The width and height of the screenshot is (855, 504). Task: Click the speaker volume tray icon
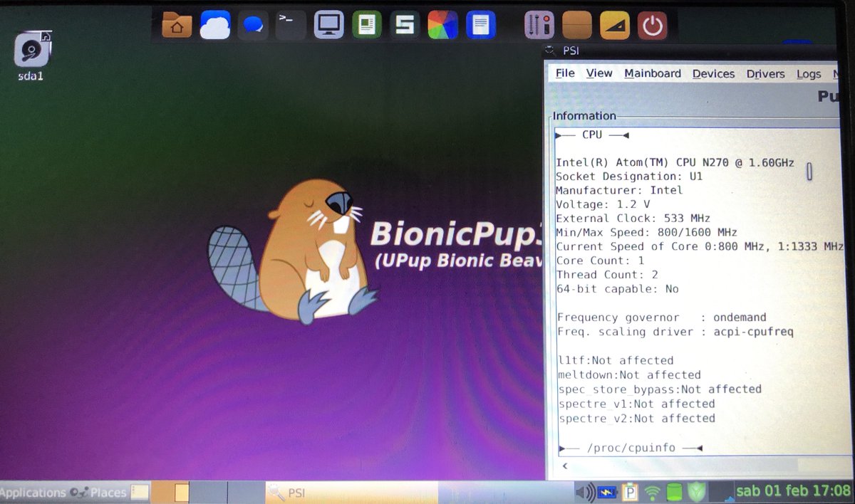[x=585, y=492]
